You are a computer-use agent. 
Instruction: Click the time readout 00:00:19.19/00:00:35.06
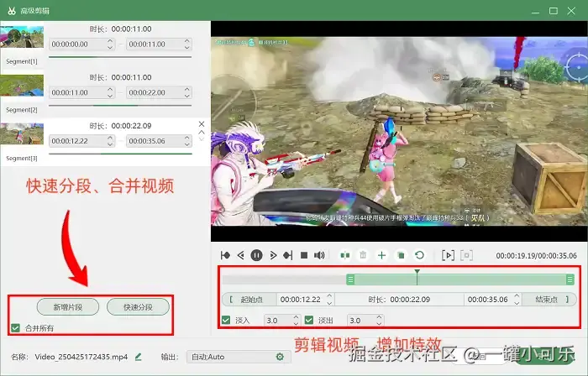[x=536, y=256]
